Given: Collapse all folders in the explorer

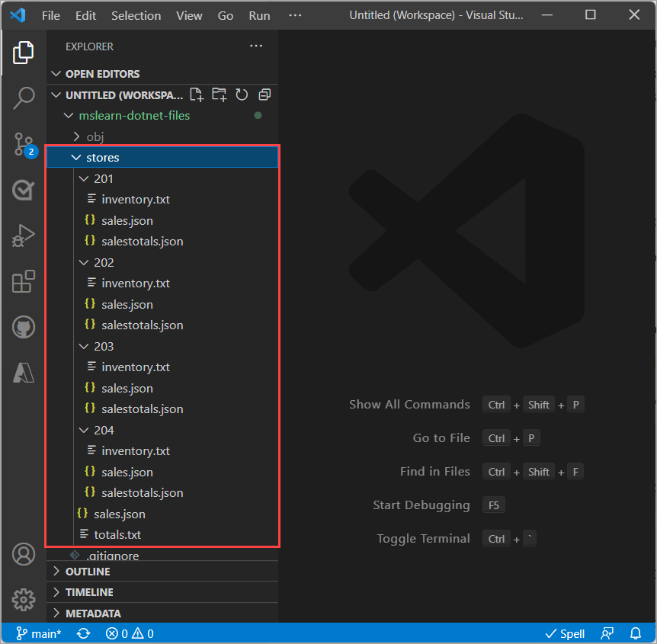Looking at the screenshot, I should tap(264, 94).
